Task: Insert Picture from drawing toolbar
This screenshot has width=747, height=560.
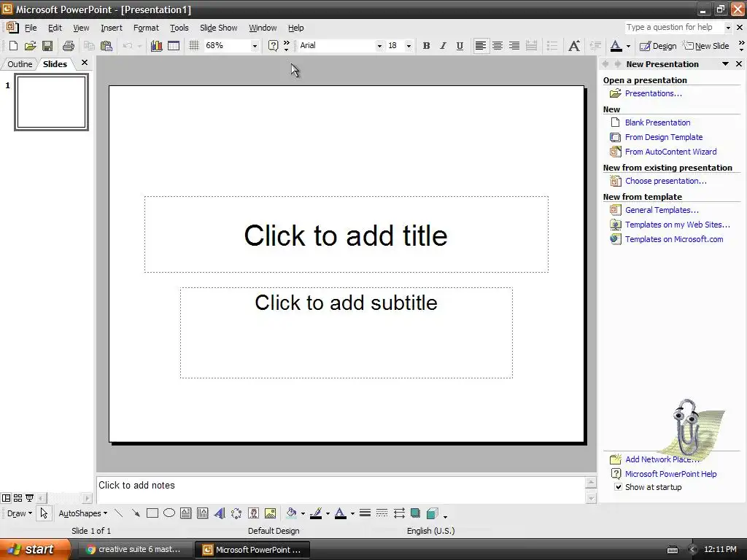Action: click(270, 513)
